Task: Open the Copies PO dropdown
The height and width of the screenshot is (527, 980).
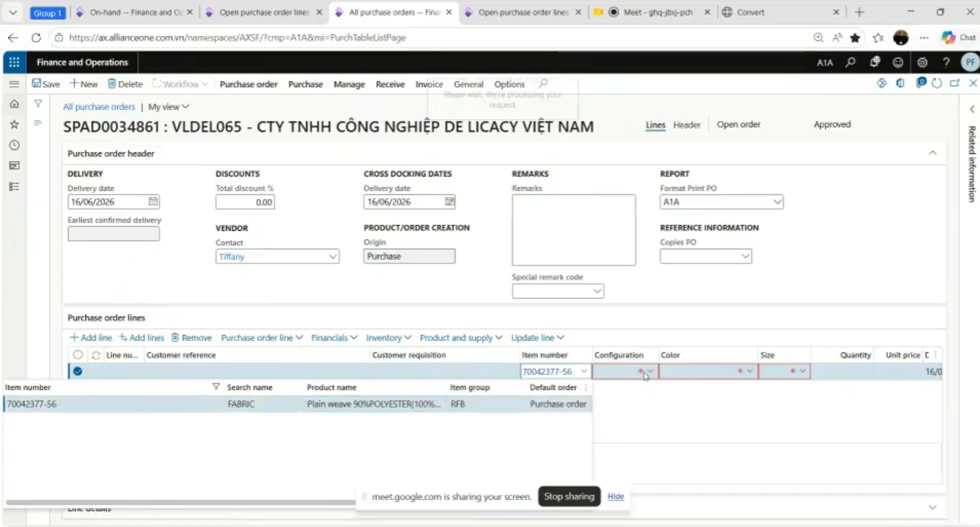Action: click(745, 256)
